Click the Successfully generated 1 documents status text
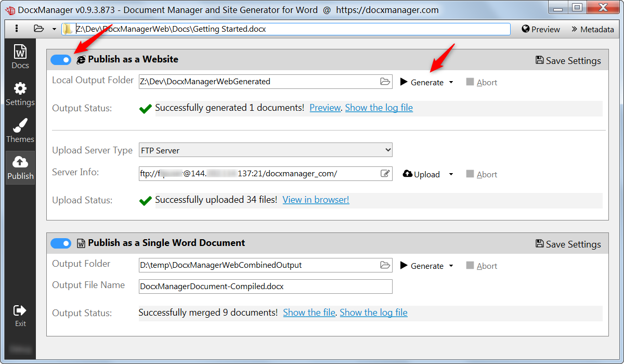 (230, 108)
